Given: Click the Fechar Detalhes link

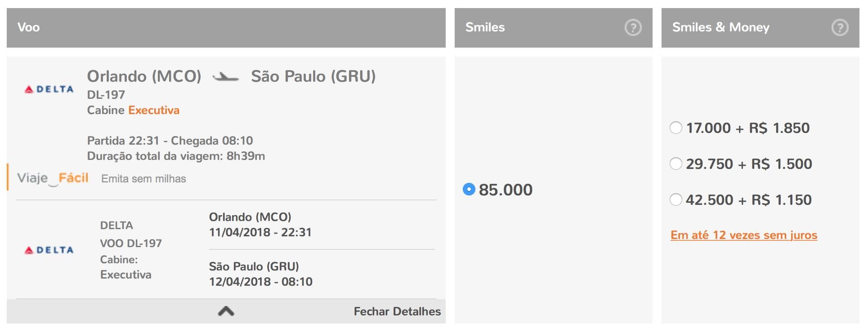Looking at the screenshot, I should (x=397, y=311).
